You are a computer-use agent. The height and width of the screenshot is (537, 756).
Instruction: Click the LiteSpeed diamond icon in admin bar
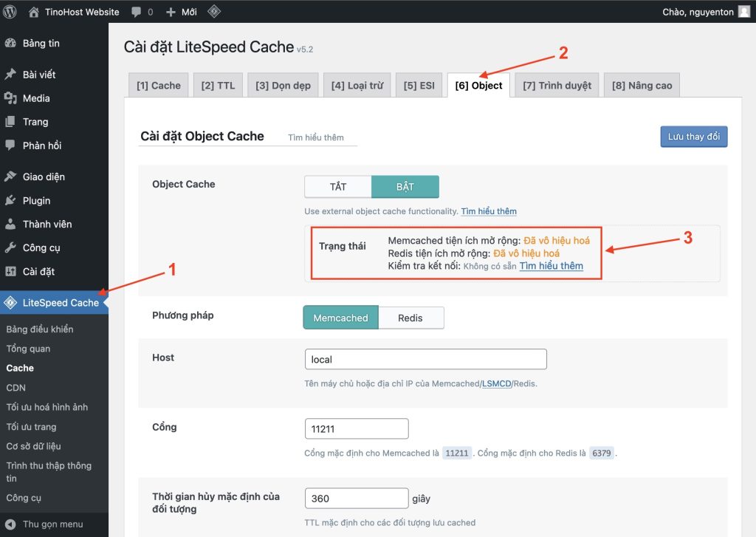[x=214, y=12]
